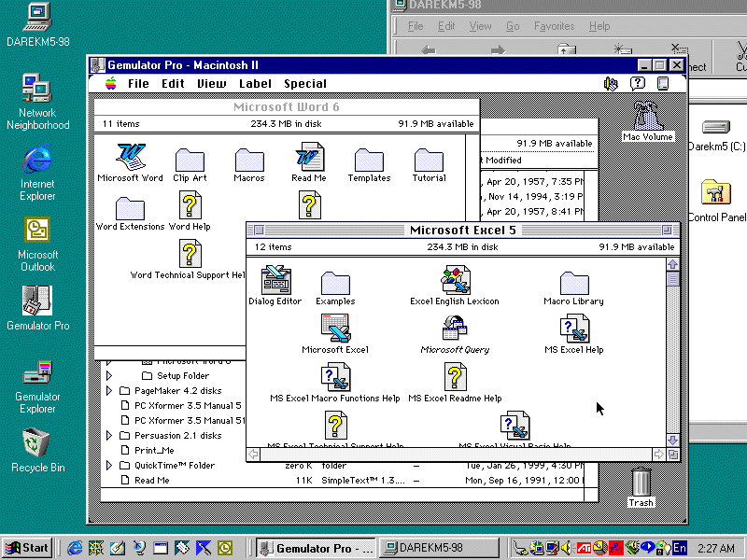747x560 pixels.
Task: Switch to DAREKM5-98 taskbar button
Action: point(439,548)
